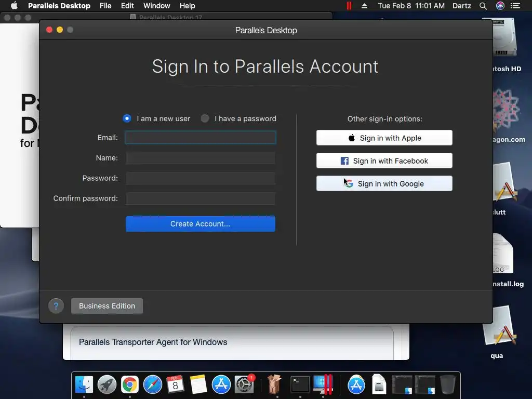Open Finder from the Dock
Viewport: 532px width, 399px height.
(84, 385)
